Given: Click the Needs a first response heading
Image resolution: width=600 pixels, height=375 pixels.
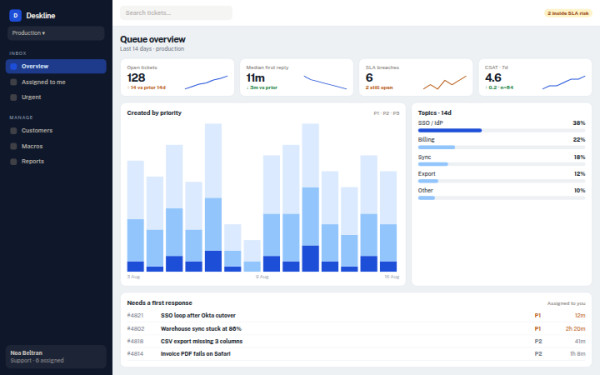Looking at the screenshot, I should click(x=160, y=303).
